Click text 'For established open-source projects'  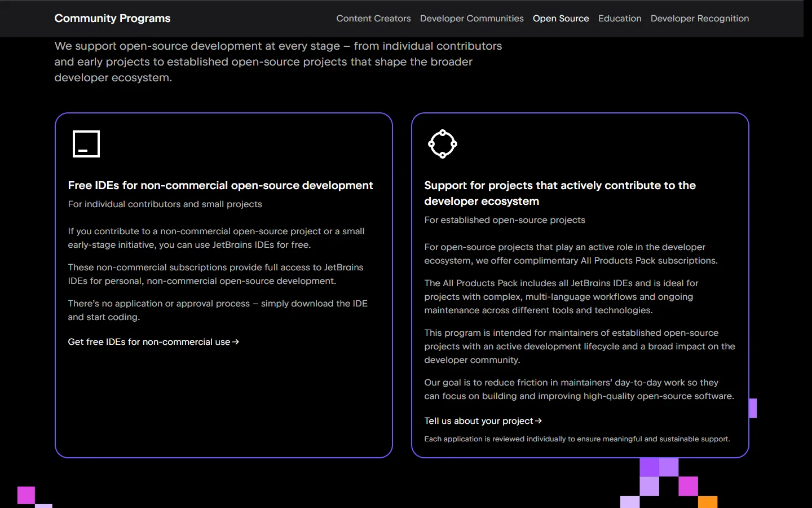(x=505, y=220)
